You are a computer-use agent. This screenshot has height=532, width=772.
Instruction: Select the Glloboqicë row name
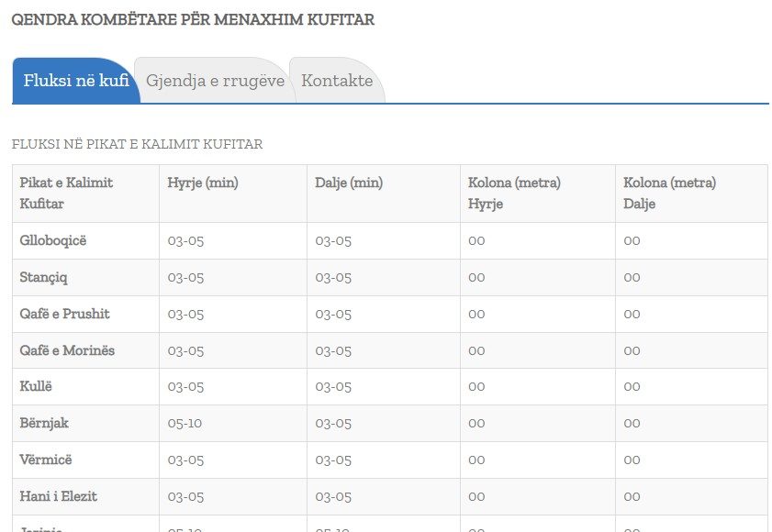click(53, 240)
